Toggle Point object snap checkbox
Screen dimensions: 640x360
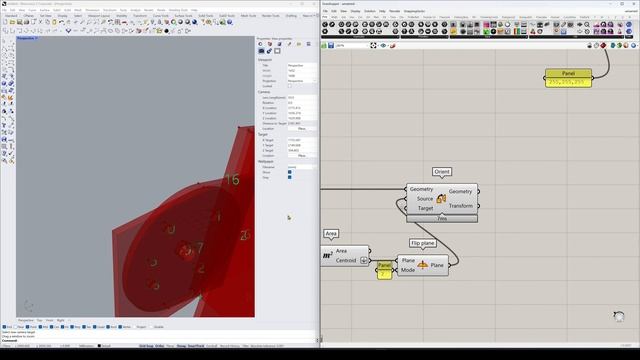coord(28,327)
